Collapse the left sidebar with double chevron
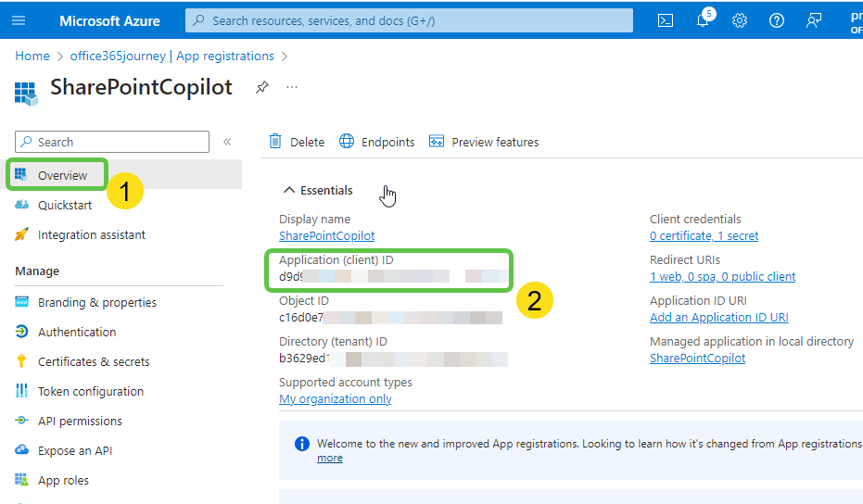This screenshot has height=504, width=863. [x=227, y=142]
